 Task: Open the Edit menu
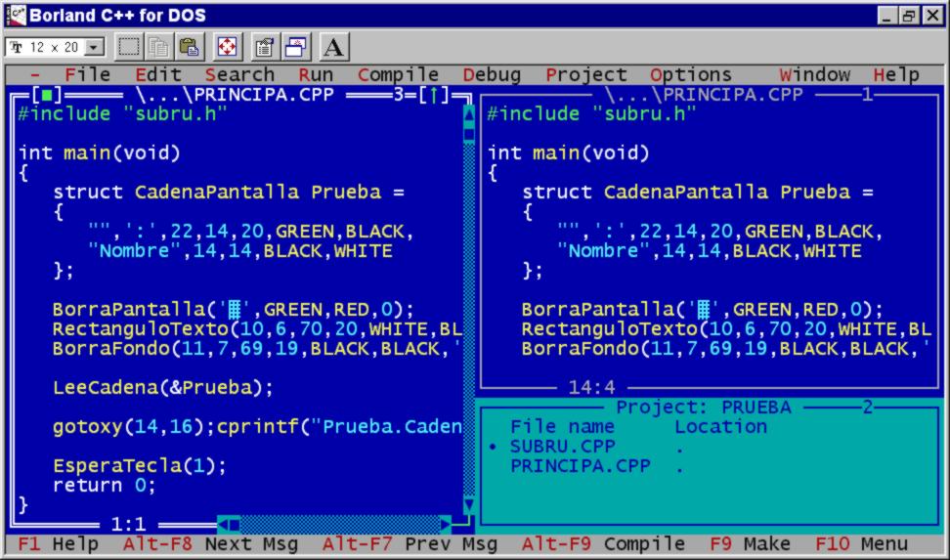click(x=158, y=74)
